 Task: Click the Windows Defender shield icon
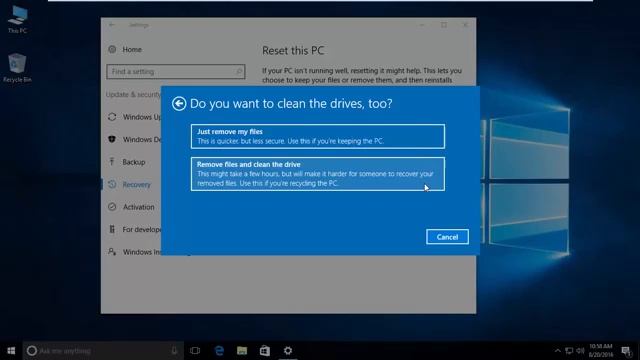click(112, 139)
